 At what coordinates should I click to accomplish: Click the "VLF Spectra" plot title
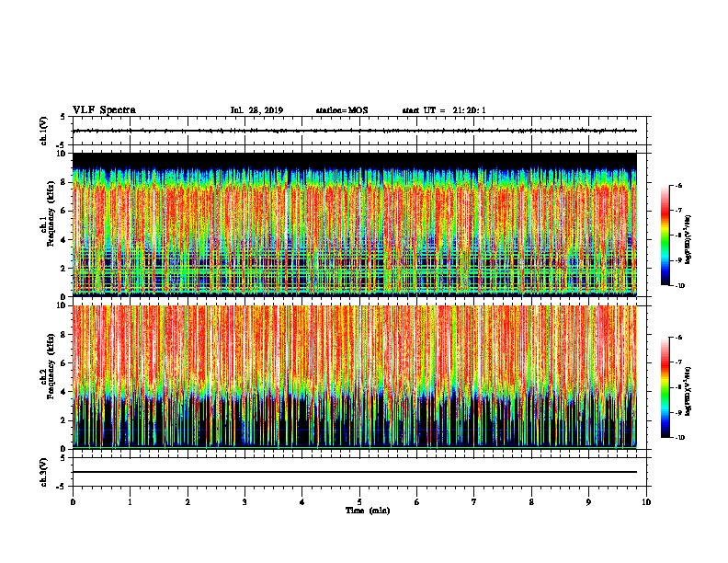[104, 110]
